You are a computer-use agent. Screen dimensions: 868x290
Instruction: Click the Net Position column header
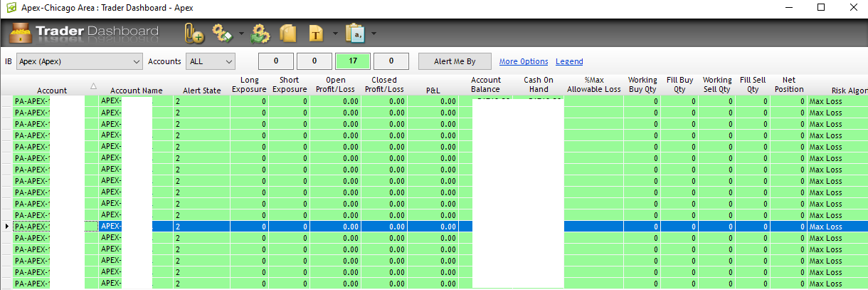point(789,85)
